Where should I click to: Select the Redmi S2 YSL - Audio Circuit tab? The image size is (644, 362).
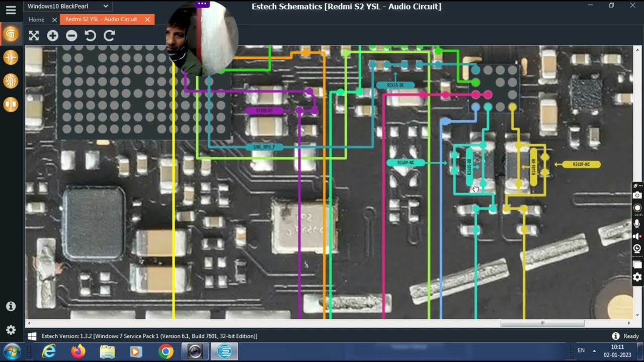[x=101, y=19]
